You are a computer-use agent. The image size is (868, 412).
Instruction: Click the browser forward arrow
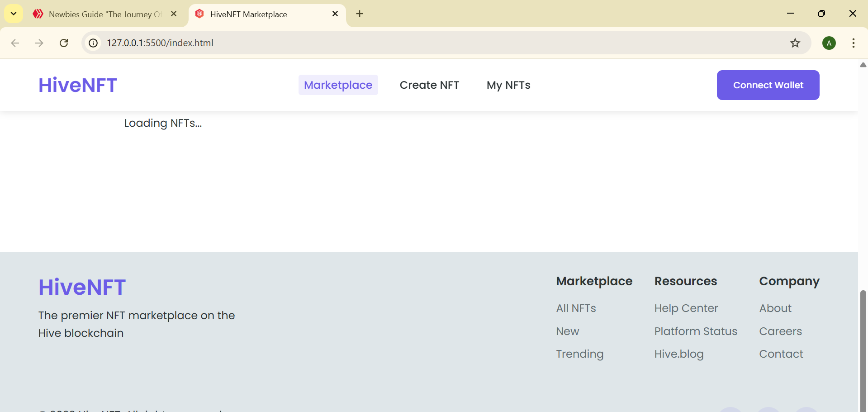(39, 43)
